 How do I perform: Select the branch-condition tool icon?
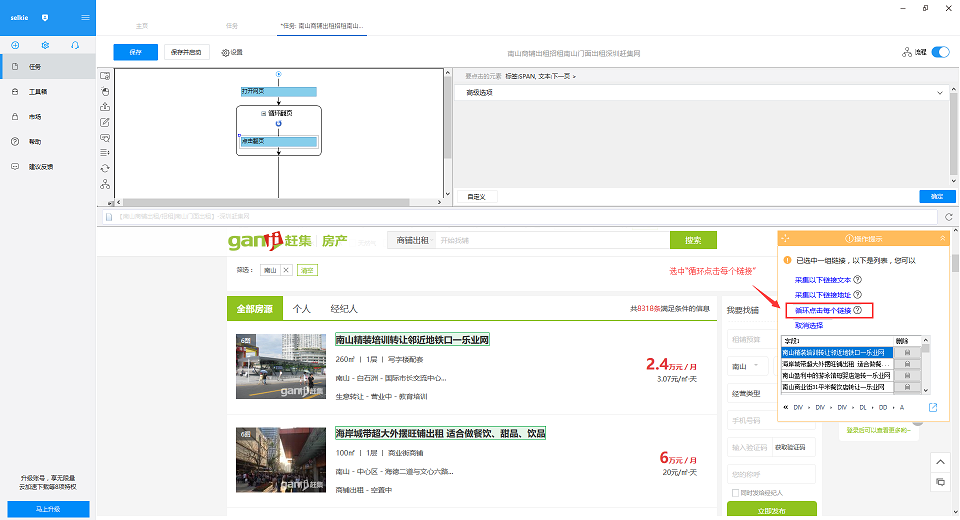point(105,184)
